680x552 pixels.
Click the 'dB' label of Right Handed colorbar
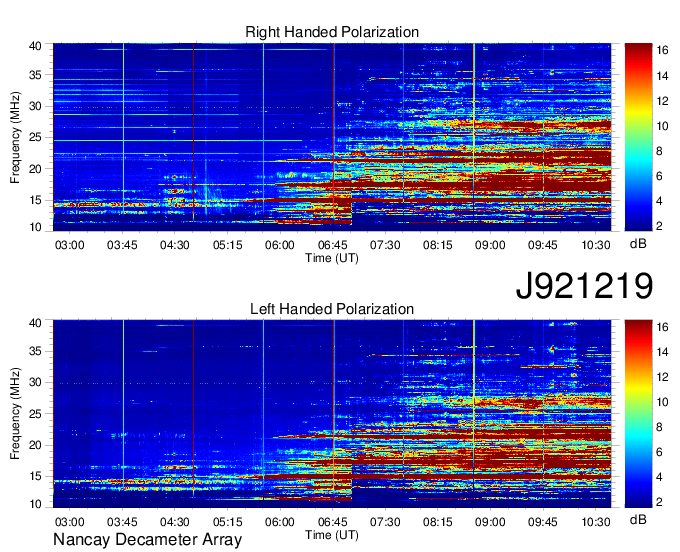coord(638,244)
